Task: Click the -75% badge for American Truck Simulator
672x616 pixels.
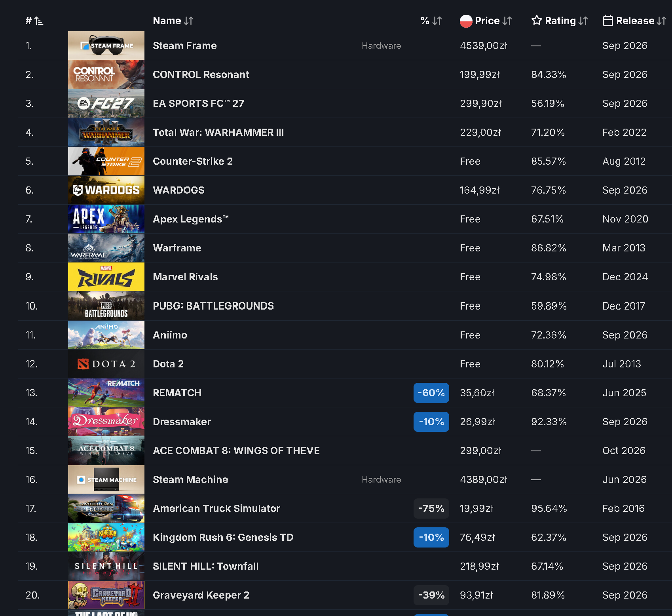Action: click(x=431, y=508)
